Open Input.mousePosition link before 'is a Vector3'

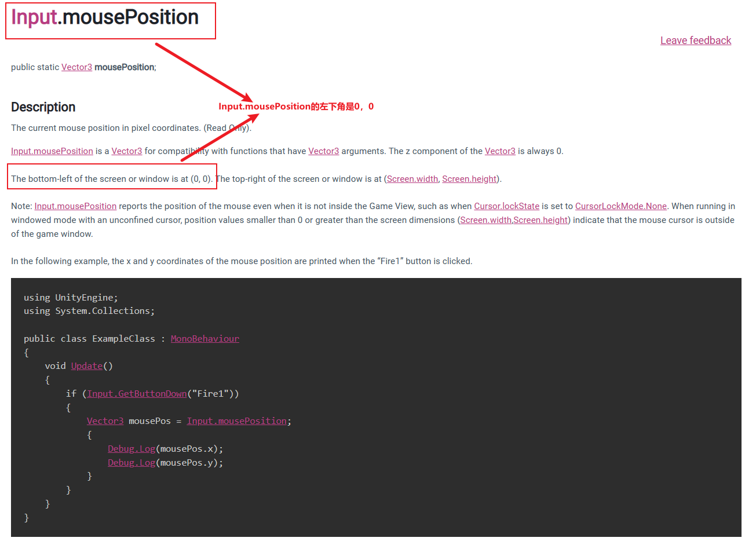(x=52, y=151)
